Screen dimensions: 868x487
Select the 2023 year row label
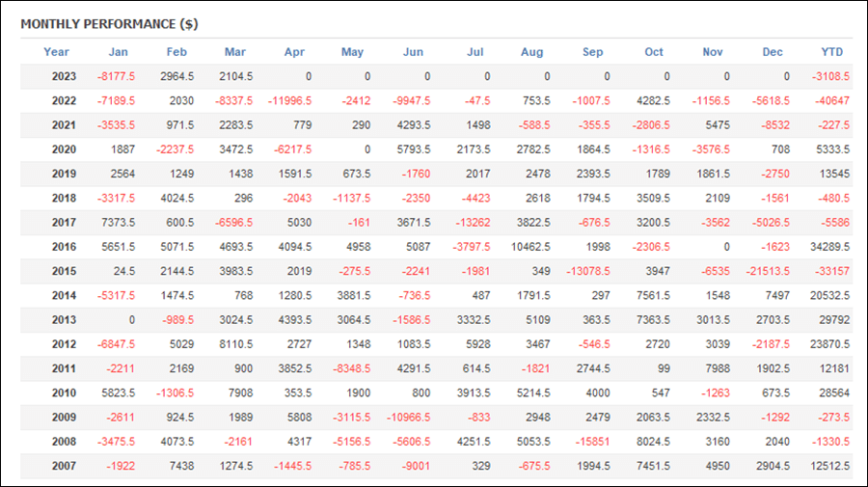click(64, 76)
